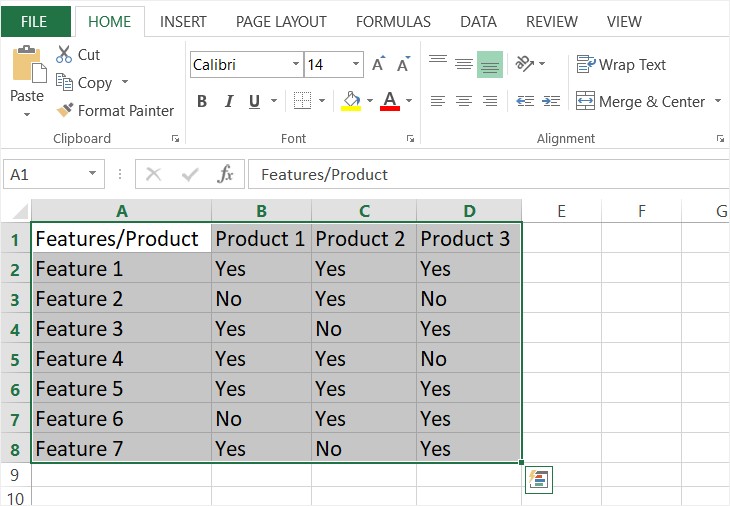The image size is (730, 506).
Task: Click the Insert Function fx icon
Action: [x=225, y=174]
